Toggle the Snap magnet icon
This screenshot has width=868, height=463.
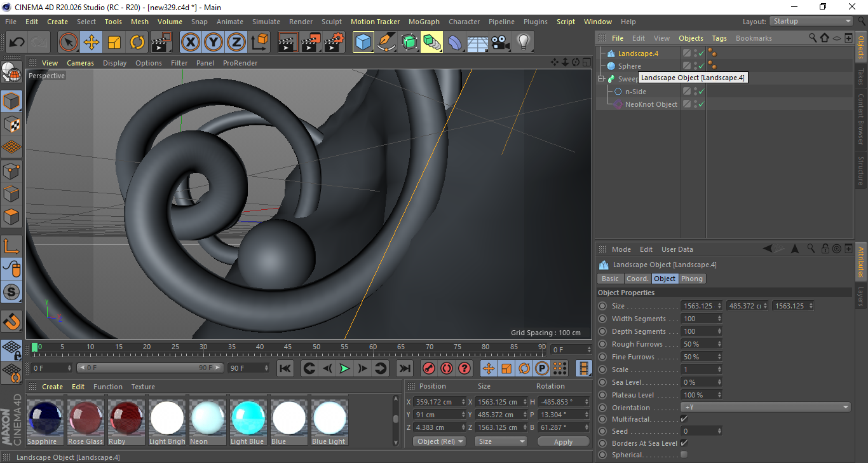tap(11, 321)
